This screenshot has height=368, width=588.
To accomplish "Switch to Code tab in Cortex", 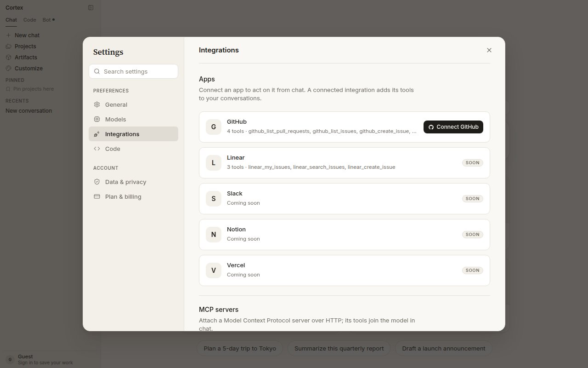I will (x=30, y=20).
